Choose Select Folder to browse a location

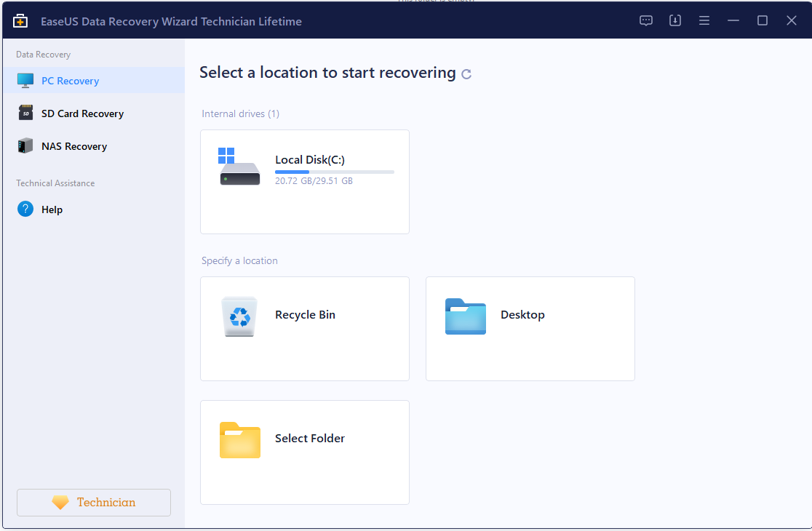(x=304, y=452)
